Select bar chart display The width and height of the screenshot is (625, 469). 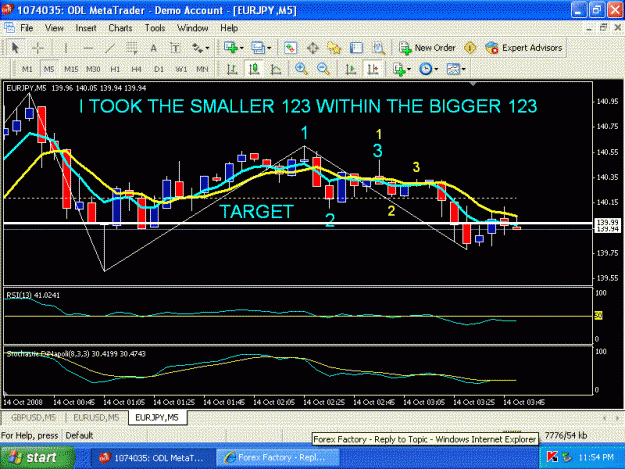[x=232, y=69]
